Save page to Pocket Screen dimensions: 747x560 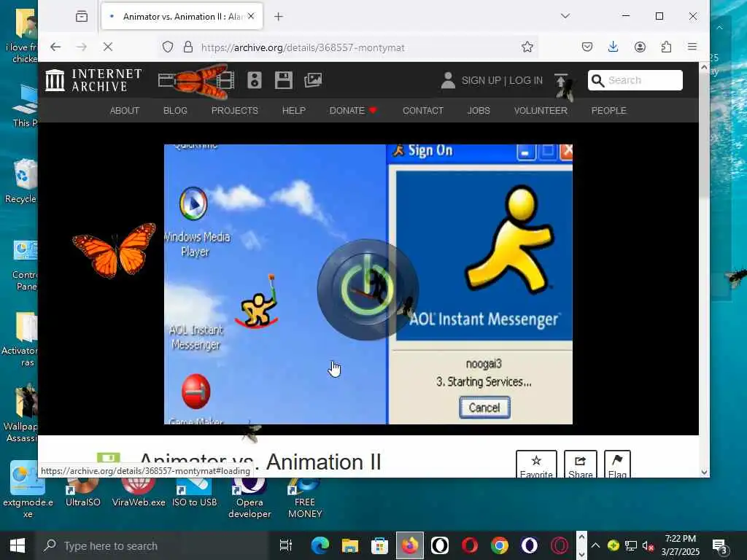587,47
